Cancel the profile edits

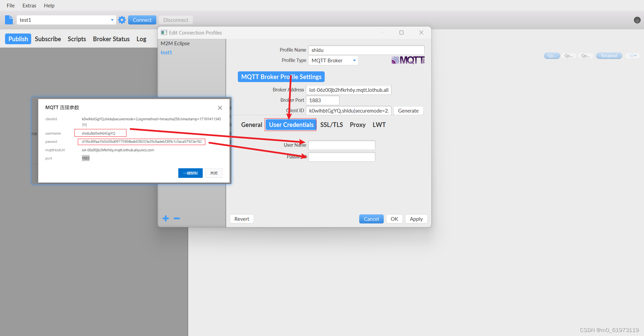pyautogui.click(x=371, y=219)
